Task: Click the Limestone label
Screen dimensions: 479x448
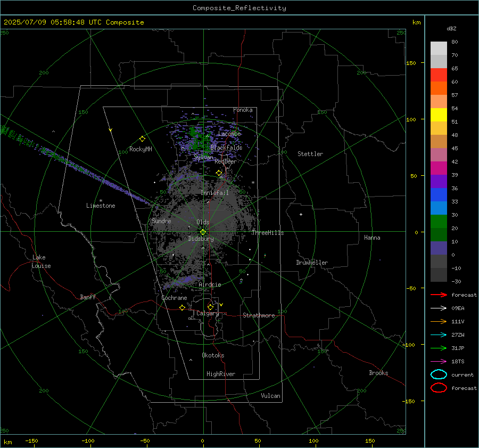Action: click(101, 206)
